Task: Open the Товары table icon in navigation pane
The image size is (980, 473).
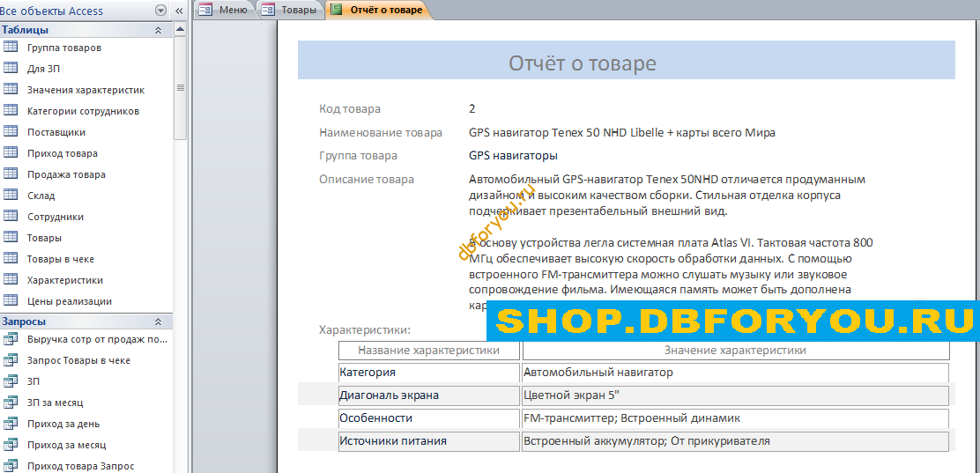Action: pos(10,238)
